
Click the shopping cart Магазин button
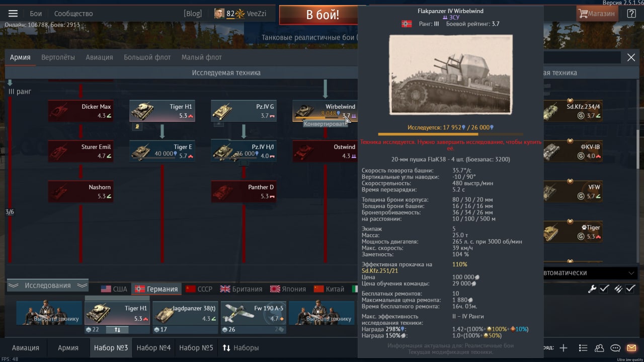click(x=597, y=14)
